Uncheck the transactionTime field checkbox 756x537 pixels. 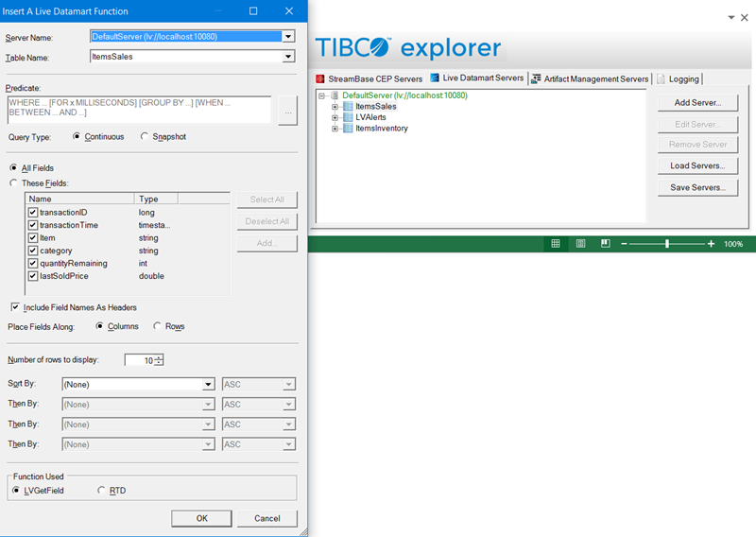coord(33,225)
